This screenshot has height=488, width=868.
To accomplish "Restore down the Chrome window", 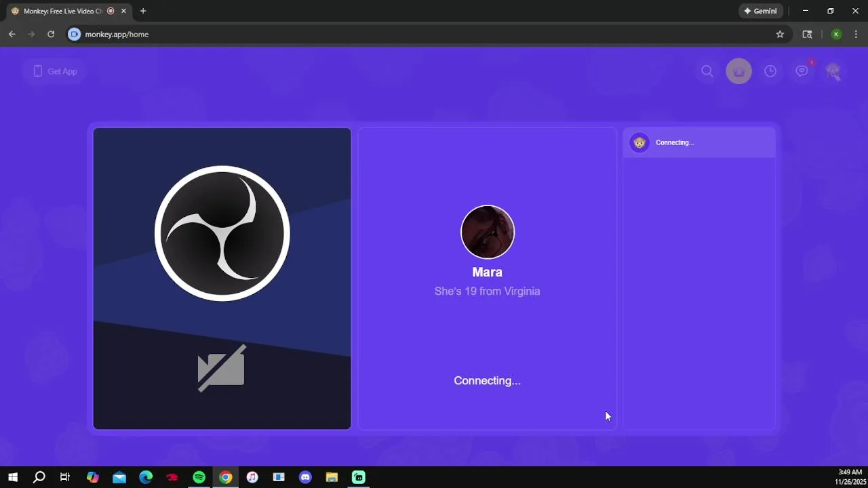I will coord(830,11).
